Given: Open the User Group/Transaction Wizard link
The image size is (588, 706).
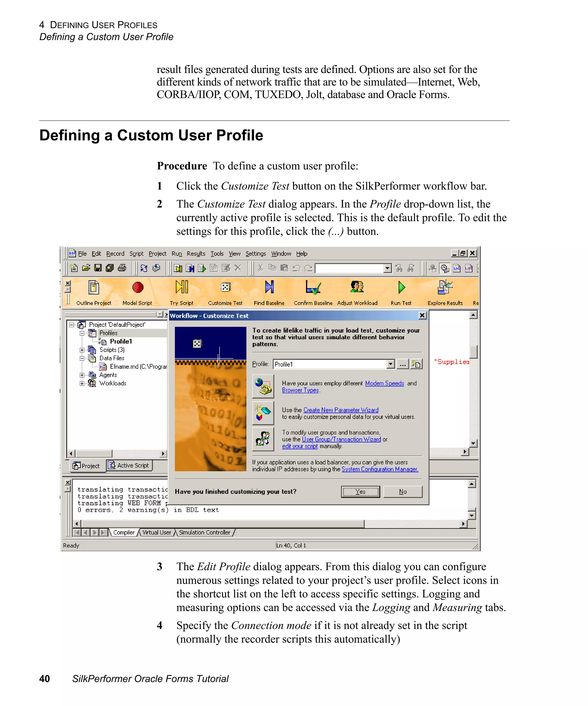Looking at the screenshot, I should [341, 439].
